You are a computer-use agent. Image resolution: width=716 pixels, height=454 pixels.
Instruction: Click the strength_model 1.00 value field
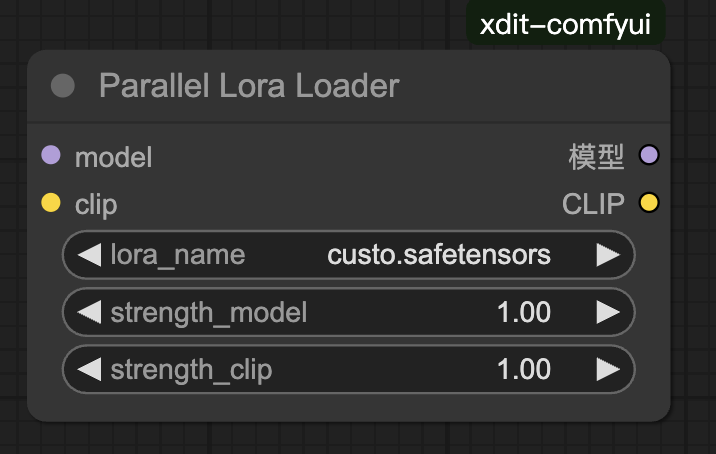coord(523,313)
